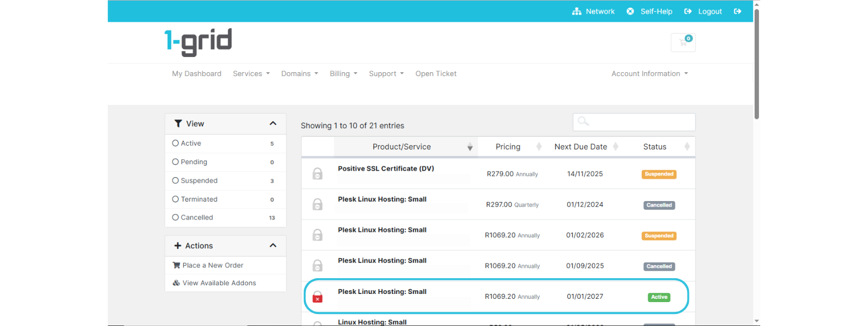Click View Available Addons link
This screenshot has width=868, height=326.
219,283
